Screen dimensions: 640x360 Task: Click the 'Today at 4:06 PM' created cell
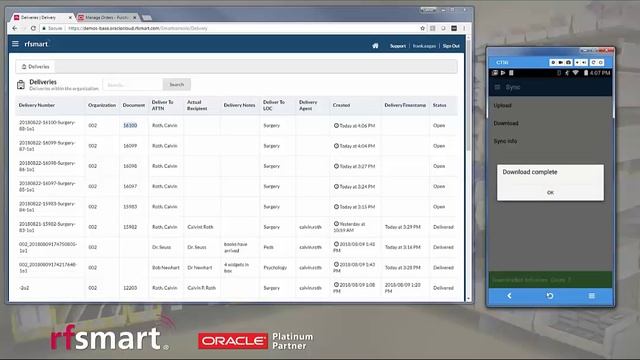pos(354,126)
